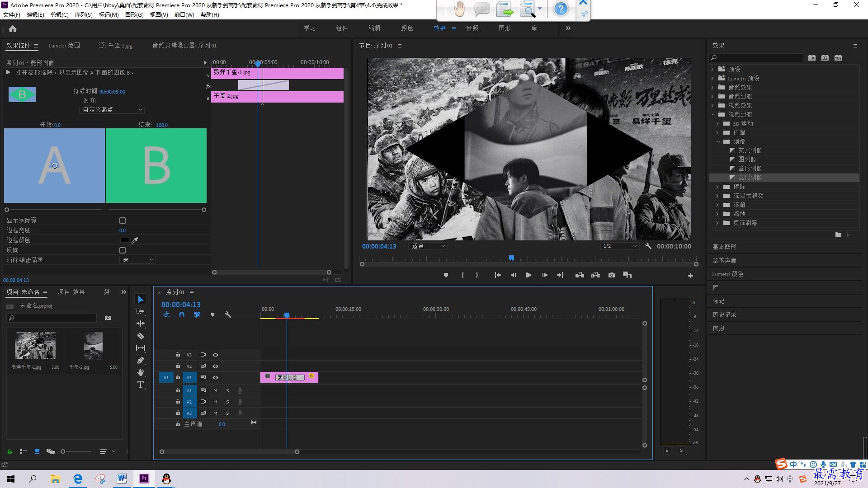The height and width of the screenshot is (488, 868).
Task: Click the border color swatch
Action: [124, 240]
